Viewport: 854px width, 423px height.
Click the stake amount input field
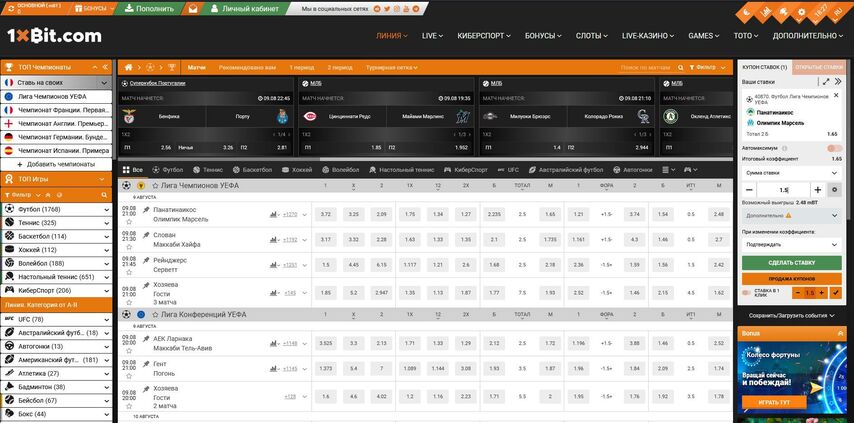click(783, 190)
